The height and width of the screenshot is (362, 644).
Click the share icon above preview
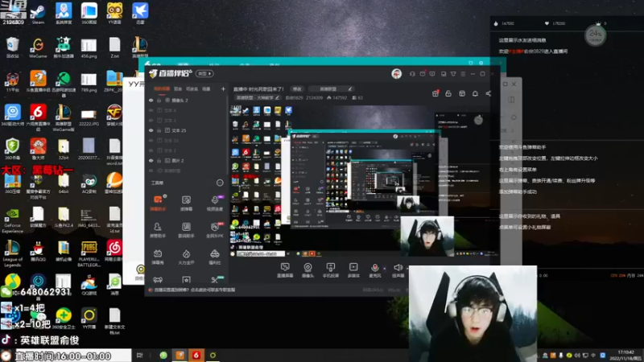tap(489, 93)
